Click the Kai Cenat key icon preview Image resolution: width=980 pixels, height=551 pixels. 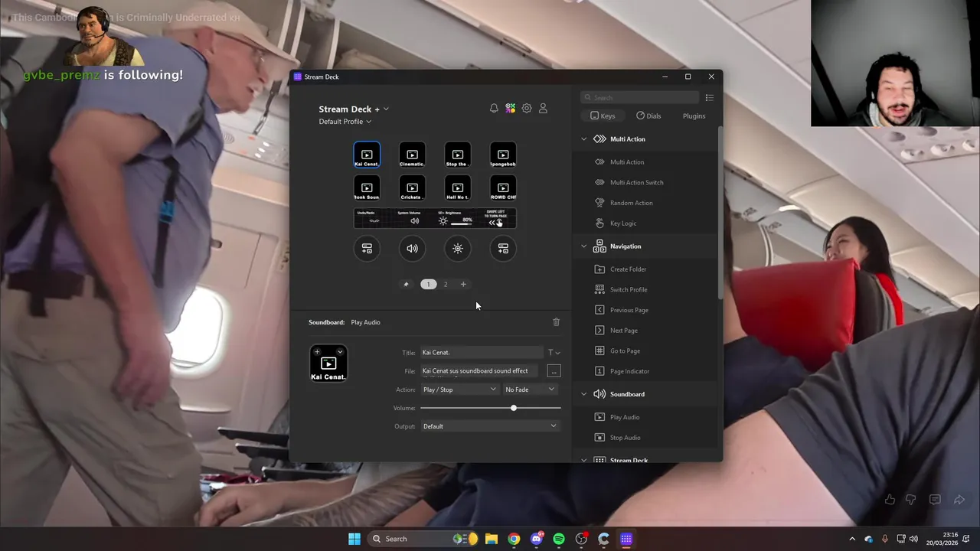(x=328, y=364)
